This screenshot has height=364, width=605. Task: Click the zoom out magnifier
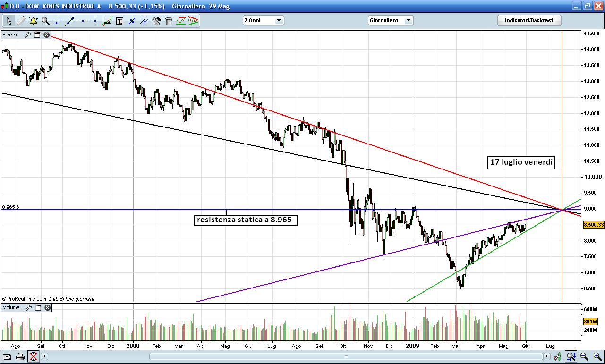tap(584, 356)
